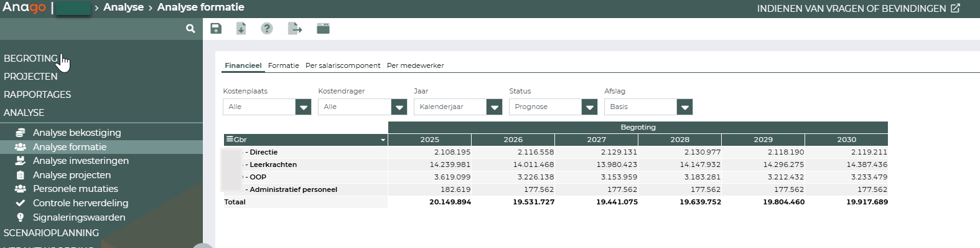Expand the Gbr column header dropdown
This screenshot has width=980, height=248.
click(383, 140)
